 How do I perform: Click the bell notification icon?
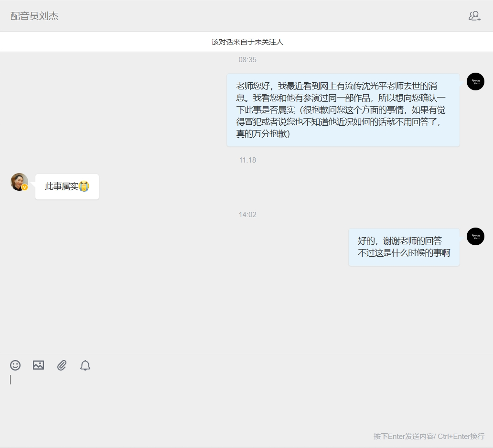tap(85, 365)
